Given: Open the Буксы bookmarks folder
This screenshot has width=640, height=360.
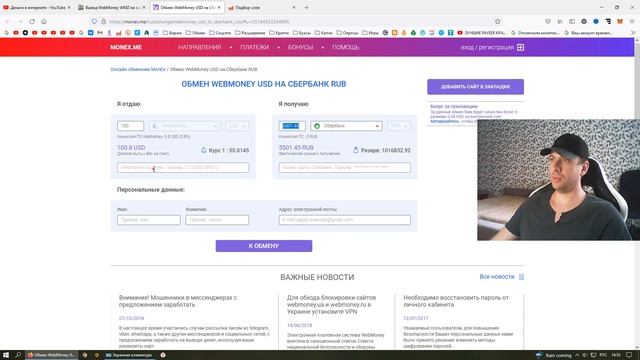Looking at the screenshot, I should [x=302, y=33].
